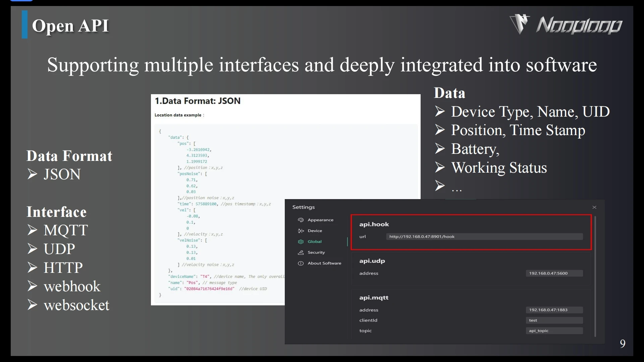Click the About Software info icon
This screenshot has height=362, width=644.
click(x=301, y=263)
